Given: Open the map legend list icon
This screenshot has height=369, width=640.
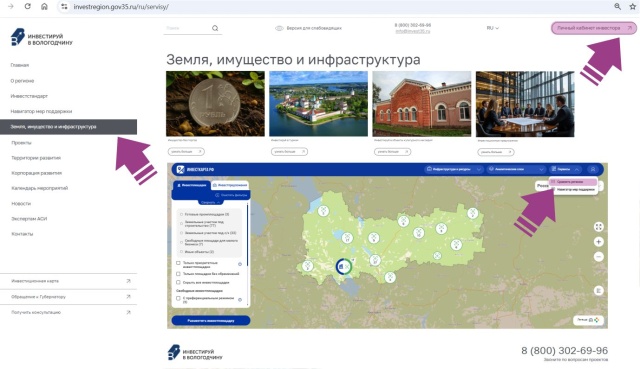Looking at the screenshot, I should (598, 291).
